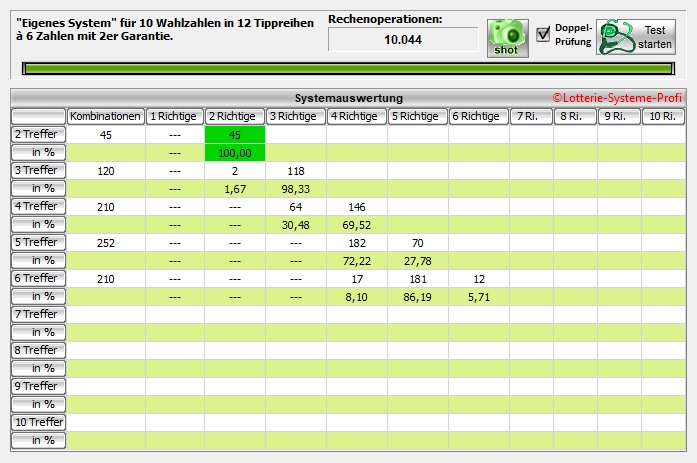Click the percentage cell 27,78
Image resolution: width=697 pixels, height=463 pixels.
tap(417, 261)
